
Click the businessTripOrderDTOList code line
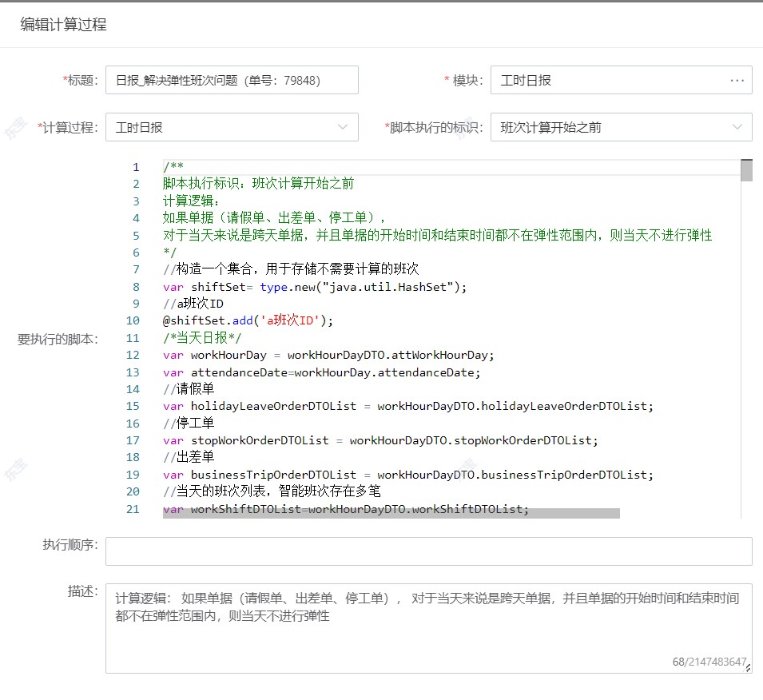click(x=407, y=475)
